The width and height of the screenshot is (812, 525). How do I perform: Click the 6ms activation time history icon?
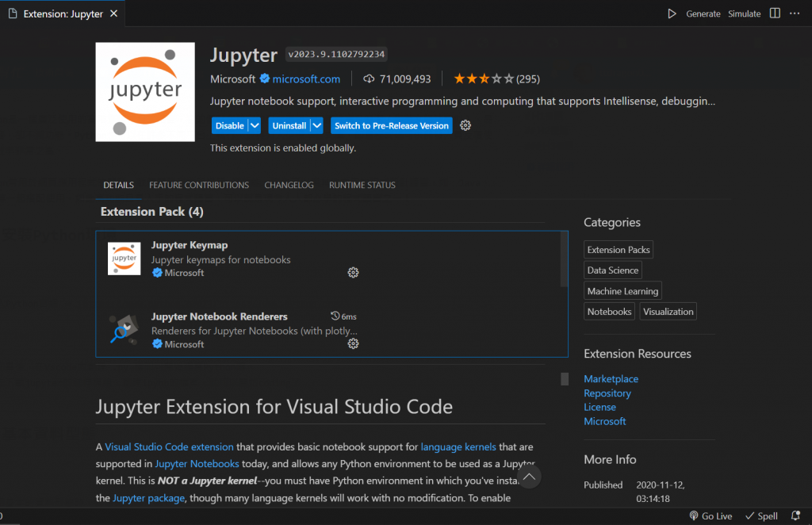point(335,316)
